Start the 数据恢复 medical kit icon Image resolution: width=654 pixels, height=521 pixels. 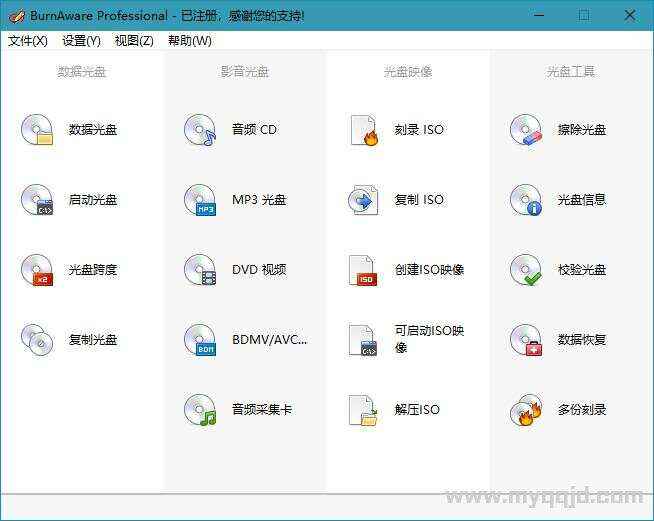(x=526, y=340)
